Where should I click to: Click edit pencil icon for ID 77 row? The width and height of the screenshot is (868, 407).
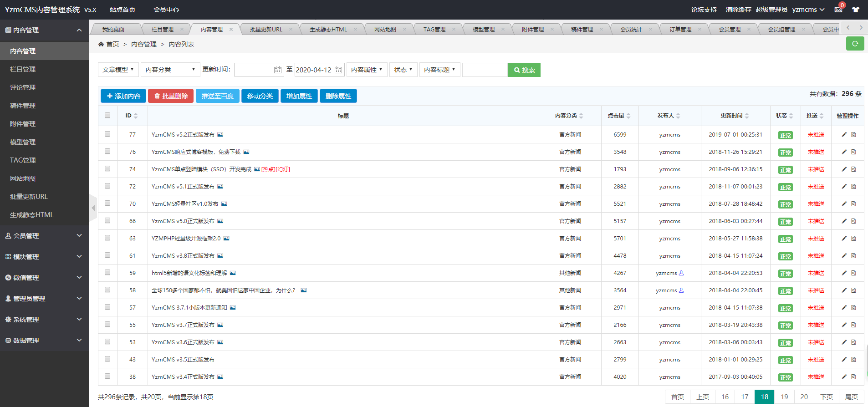click(844, 135)
